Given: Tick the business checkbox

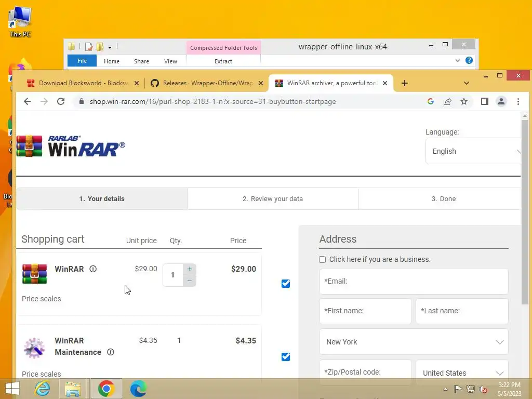Looking at the screenshot, I should pyautogui.click(x=322, y=260).
